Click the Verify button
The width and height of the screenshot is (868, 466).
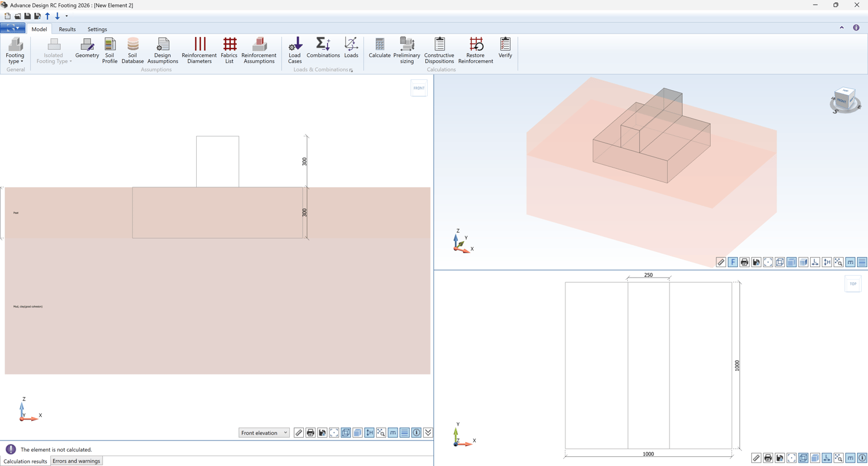[505, 49]
